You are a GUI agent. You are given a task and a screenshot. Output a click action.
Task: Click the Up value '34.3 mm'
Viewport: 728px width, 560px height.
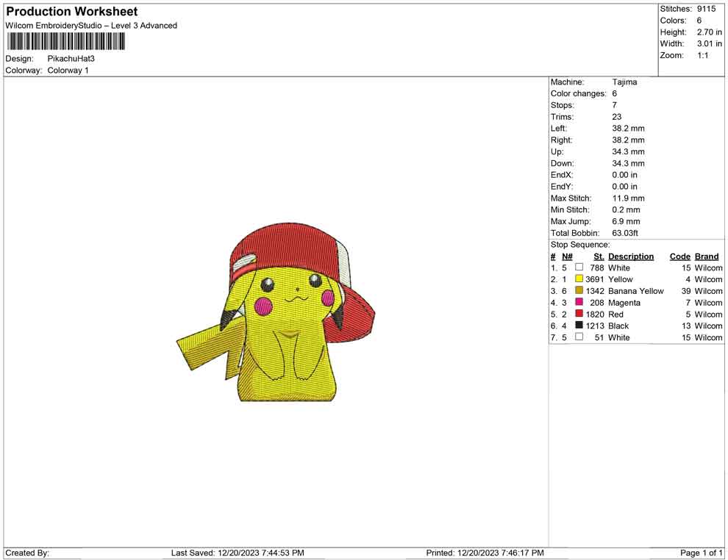(628, 151)
